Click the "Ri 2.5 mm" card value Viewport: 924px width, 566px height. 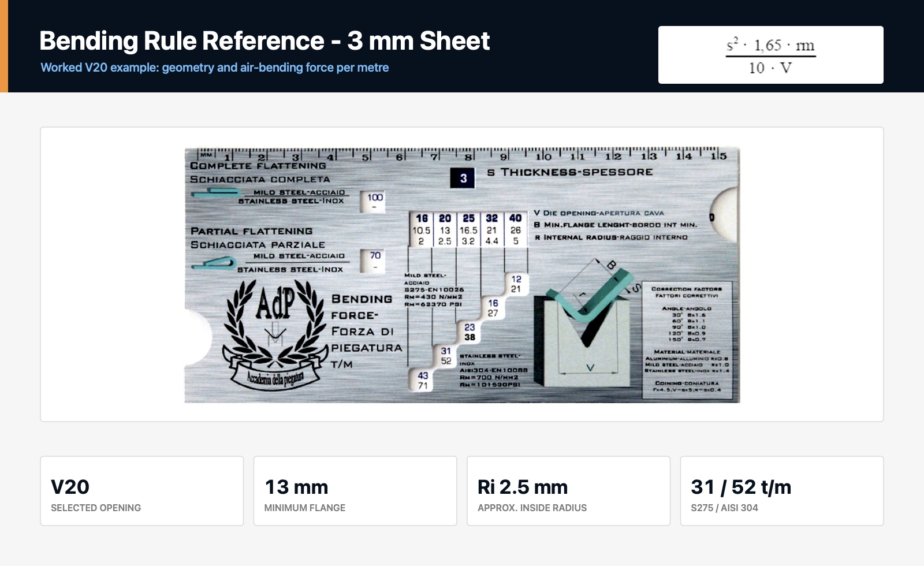(523, 487)
